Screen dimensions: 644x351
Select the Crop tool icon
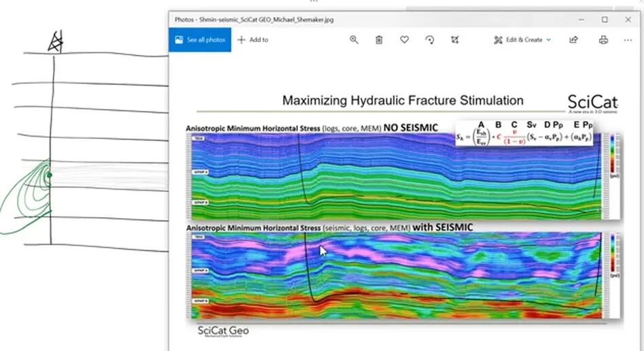(454, 40)
